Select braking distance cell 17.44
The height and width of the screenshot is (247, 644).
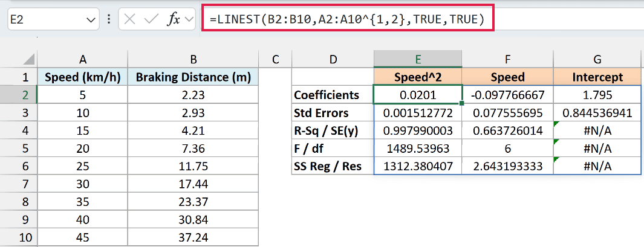193,184
